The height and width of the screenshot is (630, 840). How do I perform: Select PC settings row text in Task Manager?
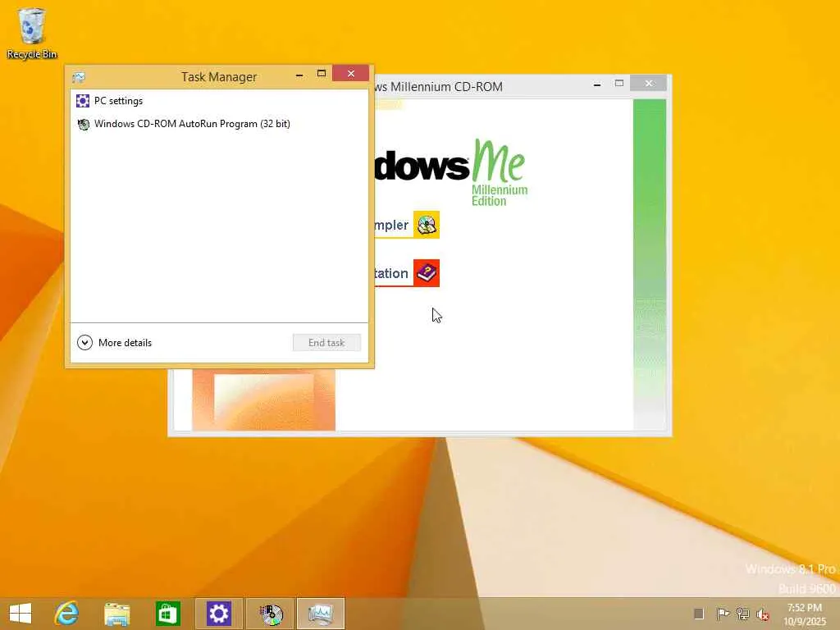coord(118,101)
